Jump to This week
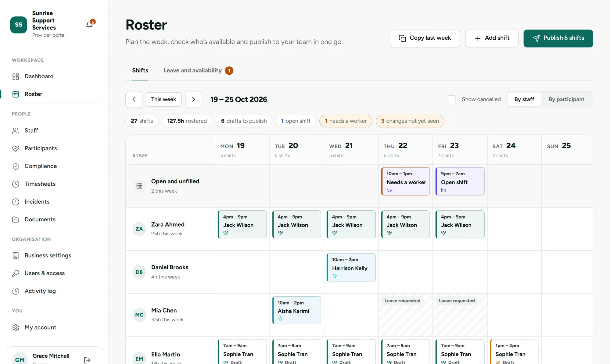Image resolution: width=610 pixels, height=364 pixels. pyautogui.click(x=163, y=99)
